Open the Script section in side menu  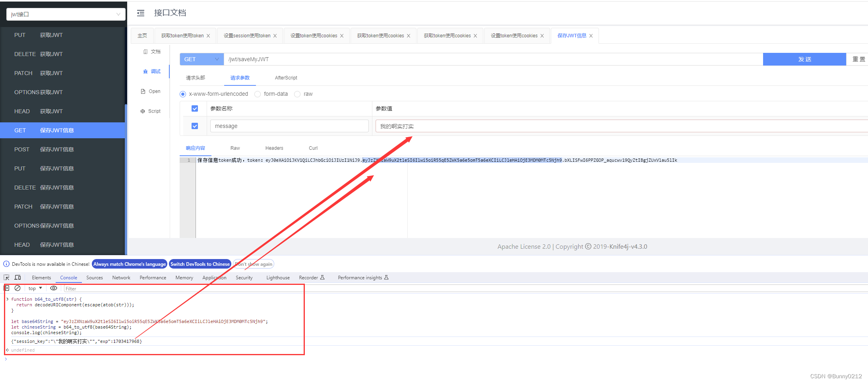coord(151,111)
